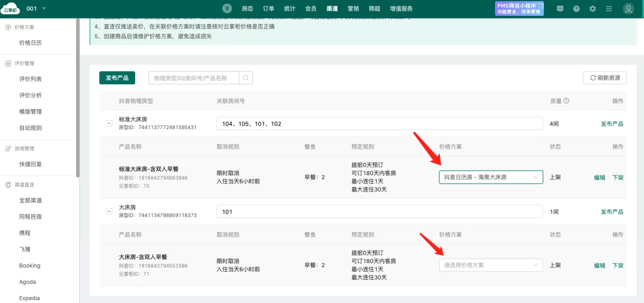Click the 房型ID：7441134798959118373 text
The width and height of the screenshot is (644, 303).
coord(158,215)
